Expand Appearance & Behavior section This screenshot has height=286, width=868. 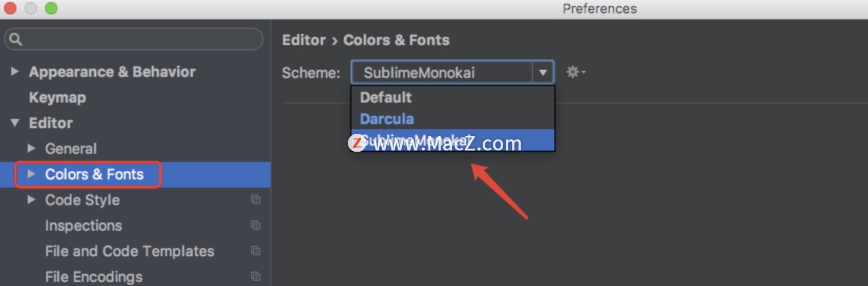[15, 71]
